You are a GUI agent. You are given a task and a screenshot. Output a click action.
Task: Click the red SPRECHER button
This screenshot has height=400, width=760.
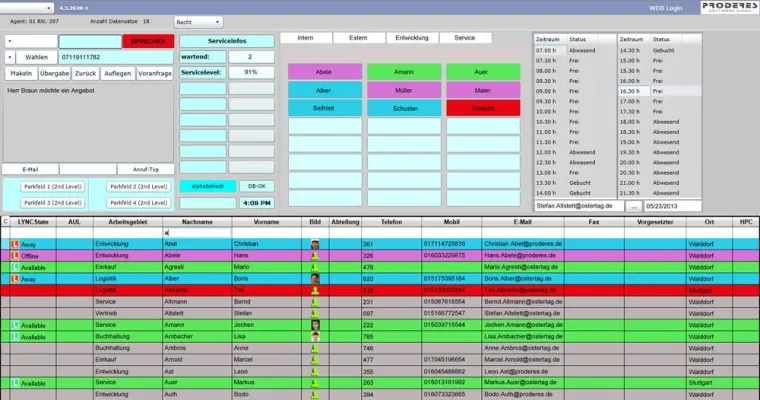coord(148,41)
